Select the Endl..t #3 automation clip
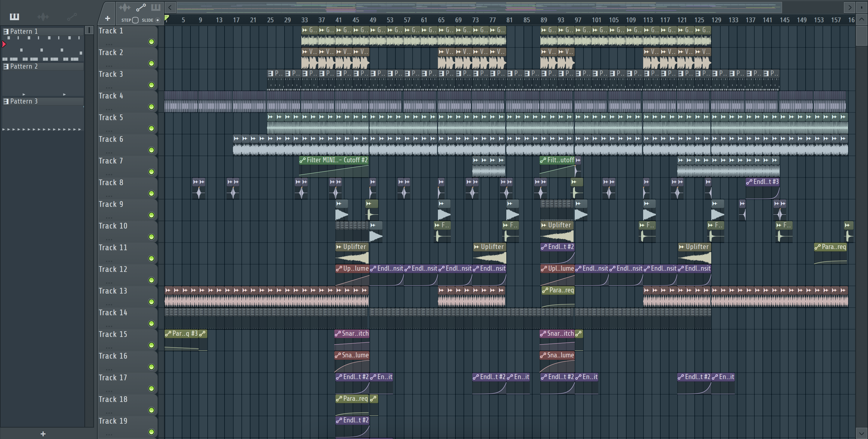Screen dimensions: 868x439 [x=763, y=188]
